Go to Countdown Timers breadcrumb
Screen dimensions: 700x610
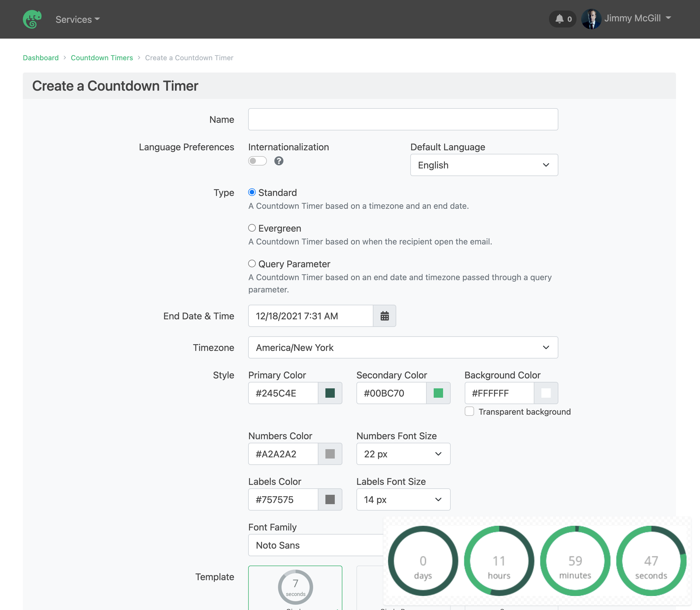[102, 58]
